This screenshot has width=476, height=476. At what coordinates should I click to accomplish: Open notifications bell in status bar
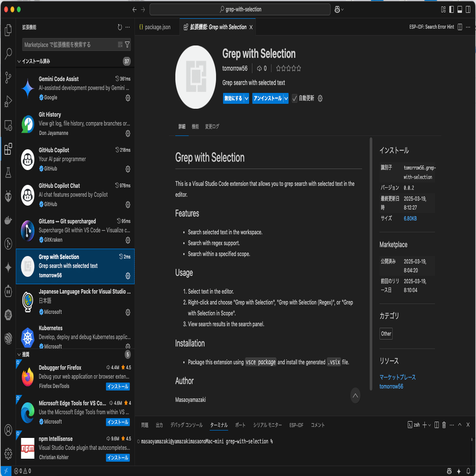(469, 471)
